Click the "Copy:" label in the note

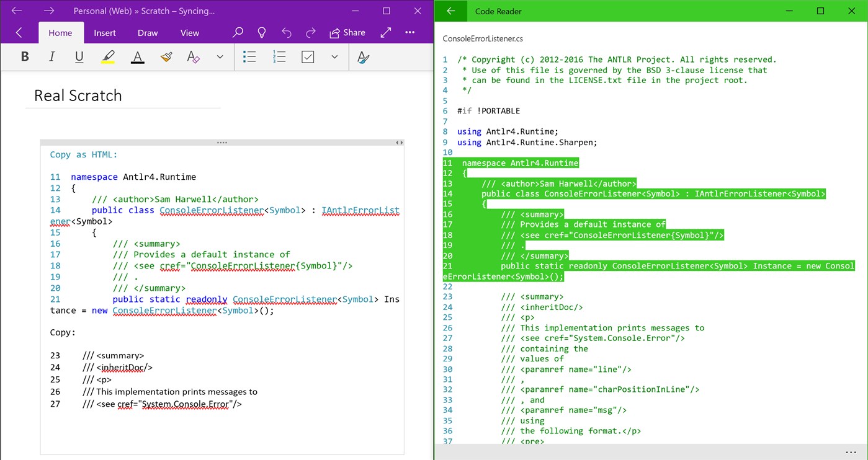pos(63,332)
